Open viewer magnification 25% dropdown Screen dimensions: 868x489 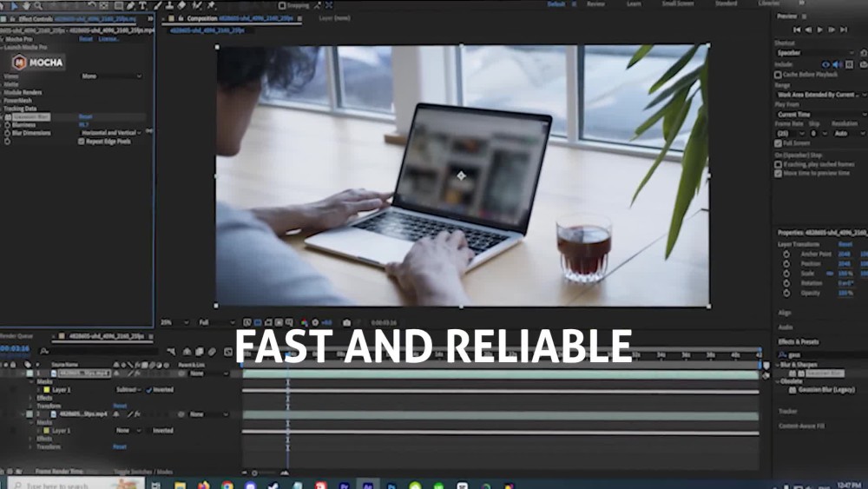174,322
